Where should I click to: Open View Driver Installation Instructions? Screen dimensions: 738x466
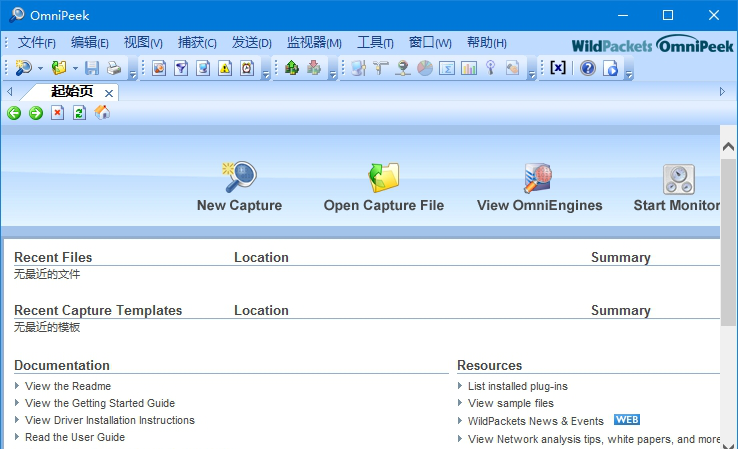coord(110,420)
